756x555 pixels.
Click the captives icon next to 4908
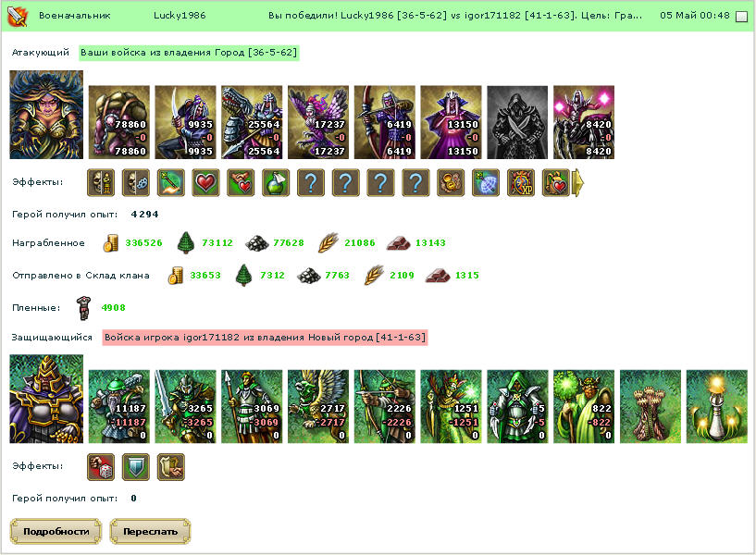[x=84, y=308]
